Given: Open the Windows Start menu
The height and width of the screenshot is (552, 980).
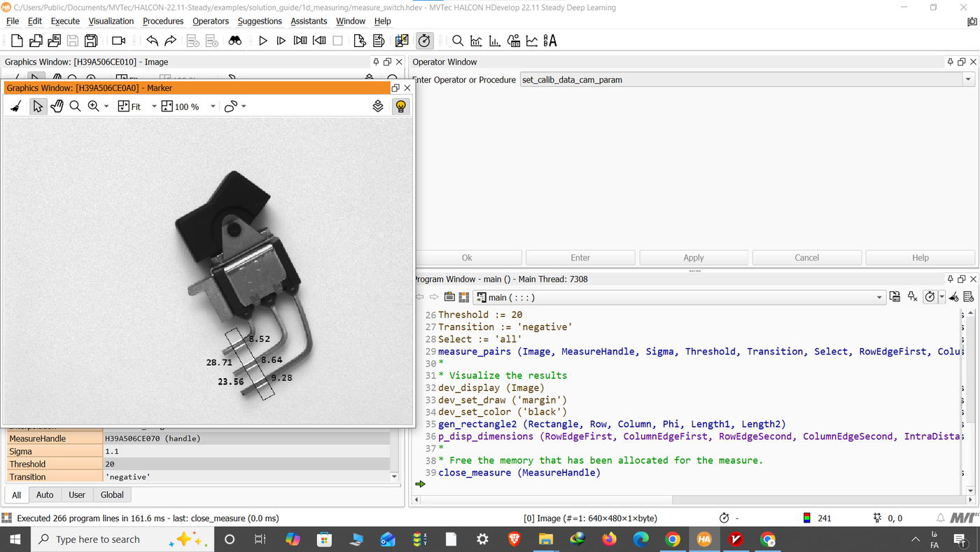Looking at the screenshot, I should [x=15, y=539].
